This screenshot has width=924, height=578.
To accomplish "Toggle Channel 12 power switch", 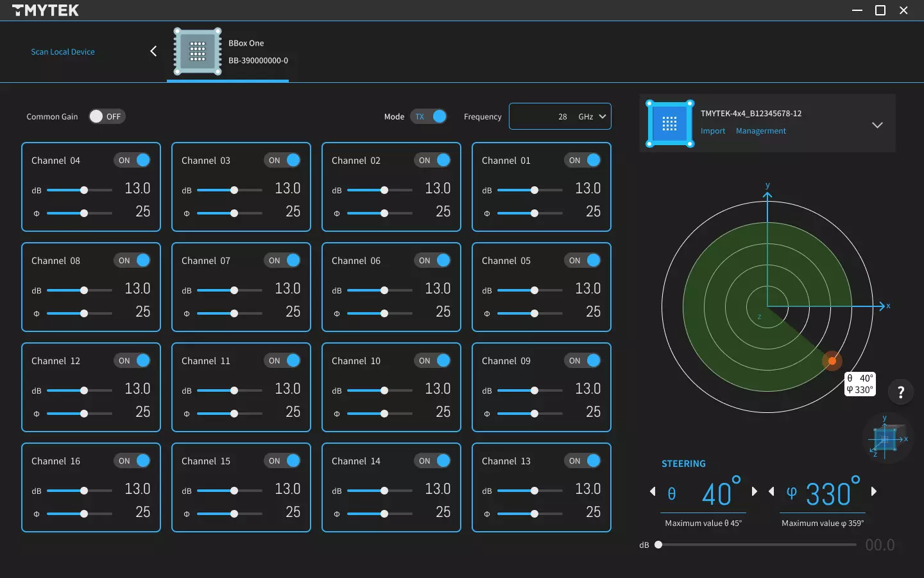I will (x=133, y=360).
